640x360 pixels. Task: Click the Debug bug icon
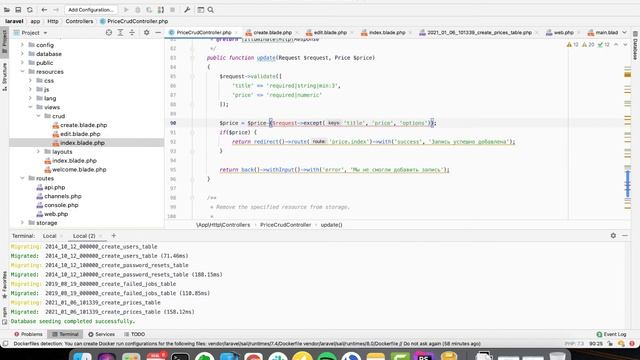[x=138, y=10]
